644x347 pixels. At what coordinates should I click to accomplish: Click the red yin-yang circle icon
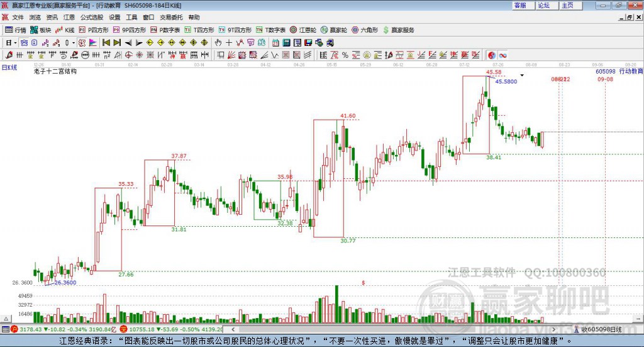[x=492, y=55]
